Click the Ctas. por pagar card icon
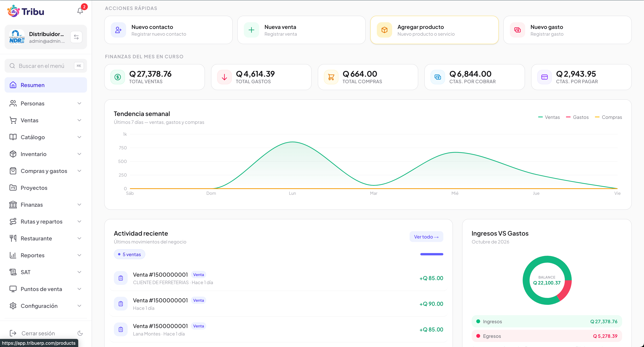644x347 pixels. [x=544, y=77]
